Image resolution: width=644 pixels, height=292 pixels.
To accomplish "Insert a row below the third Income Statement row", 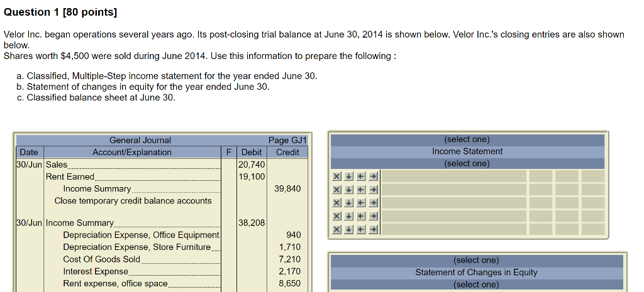I will tap(348, 203).
